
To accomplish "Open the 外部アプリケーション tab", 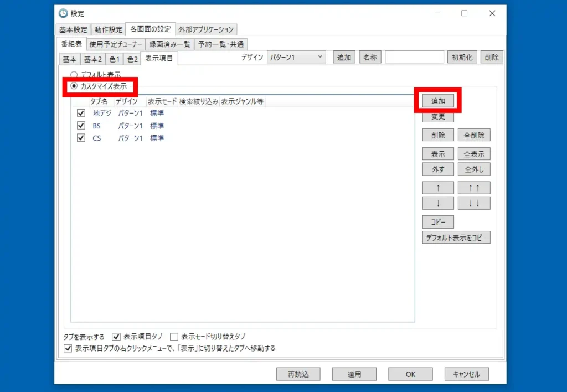I will [206, 29].
